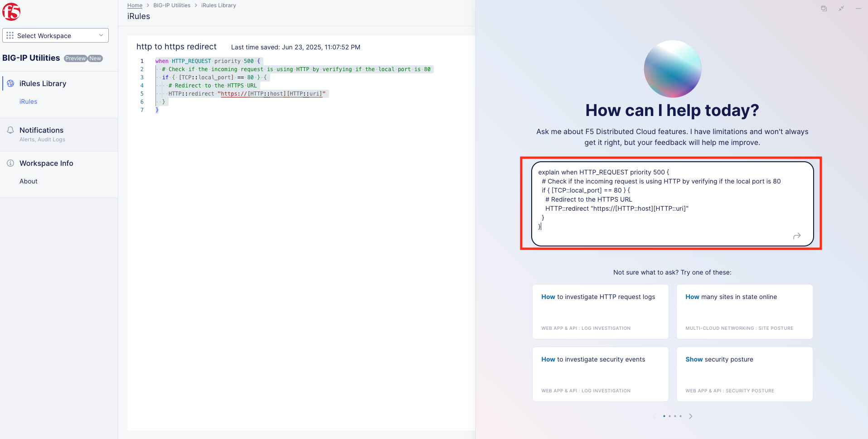Go to next suggestions page arrow
Screen dimensions: 868x439
click(691, 416)
